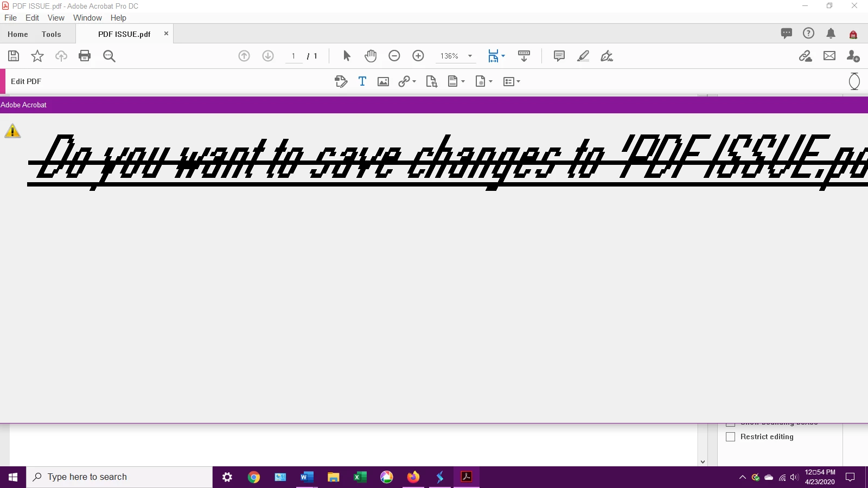Click the taskbar search box

tap(119, 477)
